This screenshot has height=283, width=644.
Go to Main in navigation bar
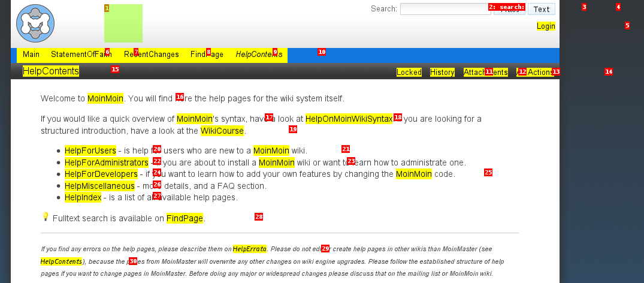[x=31, y=55]
